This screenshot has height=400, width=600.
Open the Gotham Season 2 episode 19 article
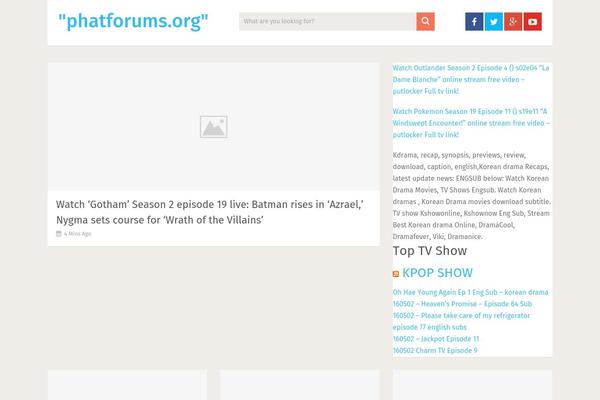pos(210,212)
